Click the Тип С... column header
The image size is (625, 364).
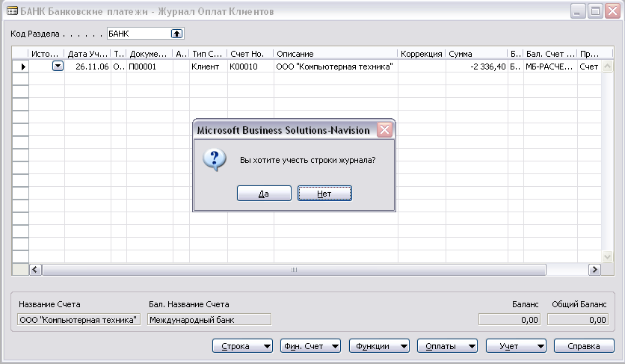tap(209, 54)
